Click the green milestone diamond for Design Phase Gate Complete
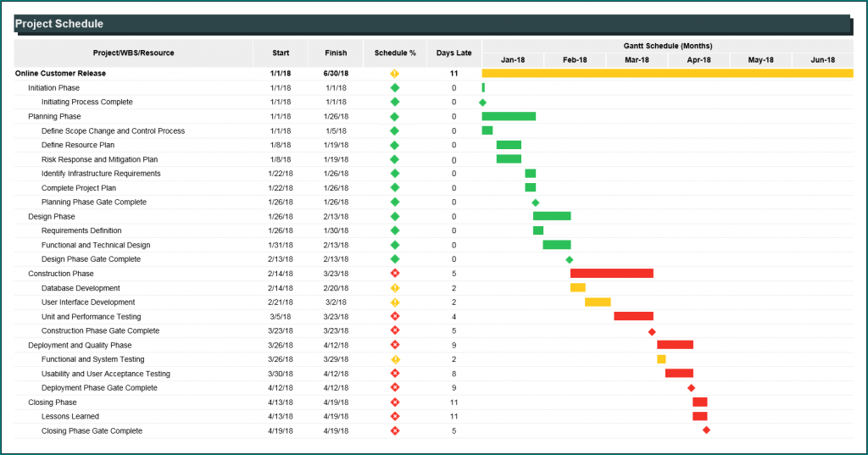 point(569,259)
